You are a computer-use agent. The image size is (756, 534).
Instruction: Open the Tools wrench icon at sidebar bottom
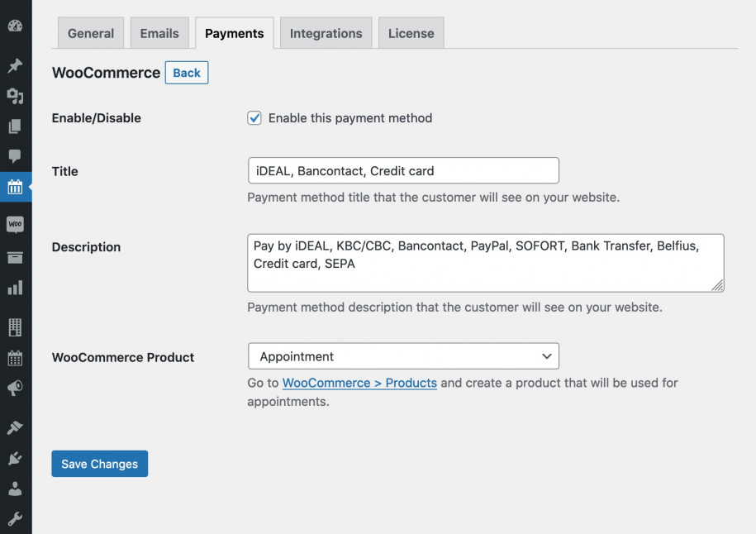(x=16, y=519)
